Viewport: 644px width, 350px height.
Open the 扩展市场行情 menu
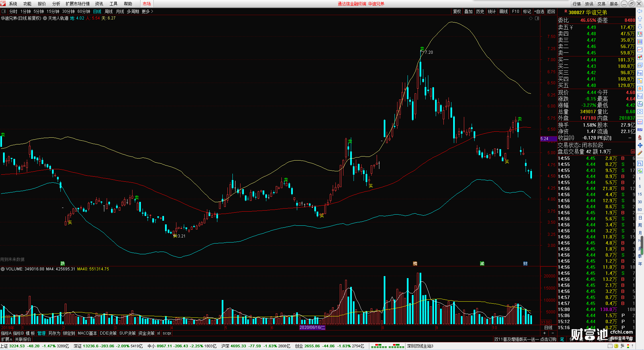77,4
